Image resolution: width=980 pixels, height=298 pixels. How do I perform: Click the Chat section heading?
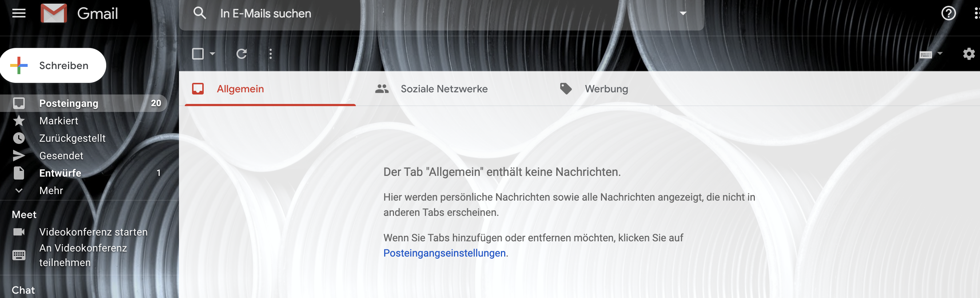[23, 290]
